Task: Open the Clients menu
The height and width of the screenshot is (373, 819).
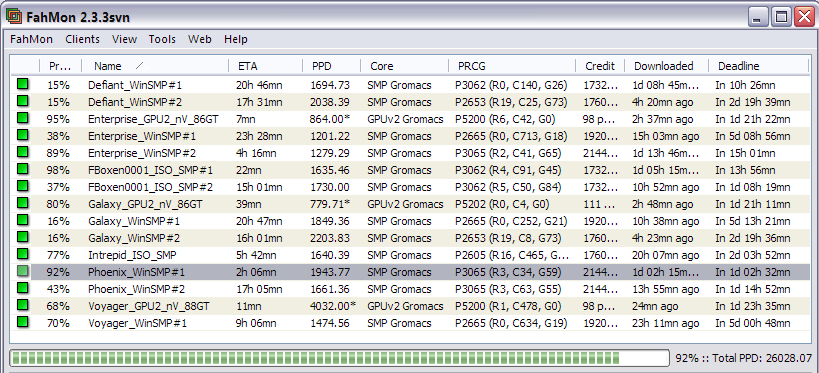Action: click(83, 39)
